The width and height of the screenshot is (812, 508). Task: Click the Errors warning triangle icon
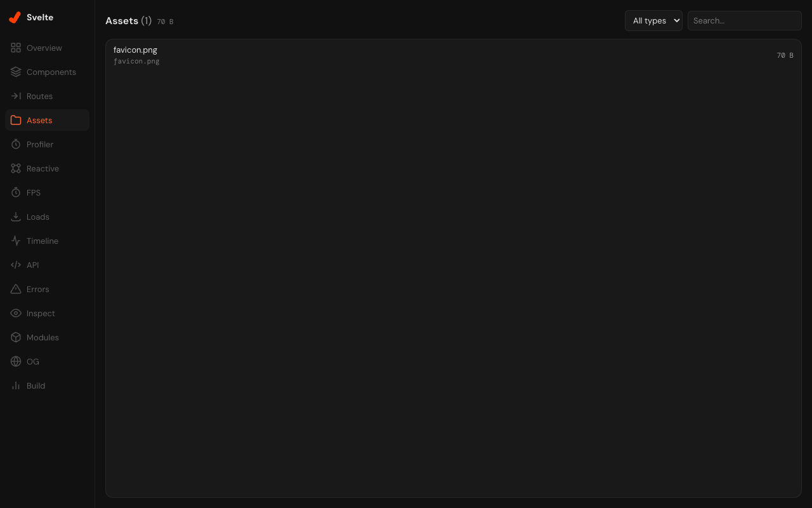[16, 289]
